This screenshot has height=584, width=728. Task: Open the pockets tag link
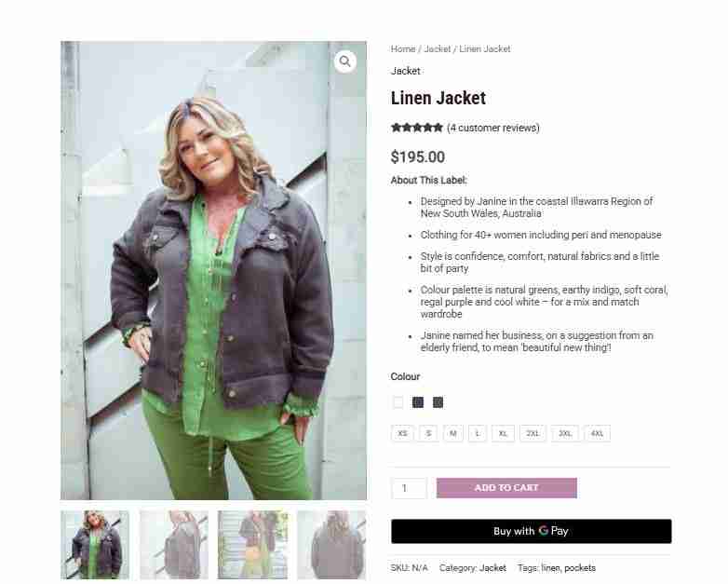point(580,568)
